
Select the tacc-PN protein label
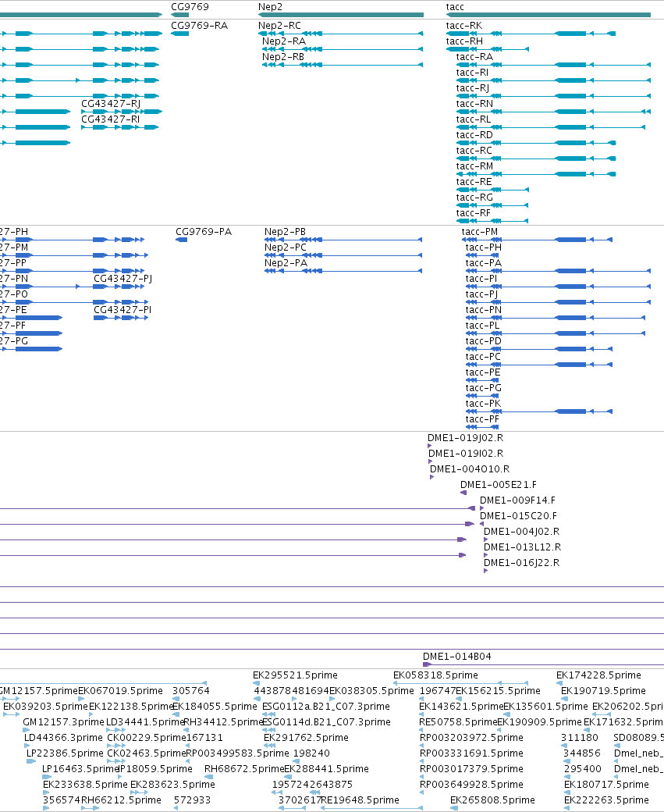tap(484, 310)
